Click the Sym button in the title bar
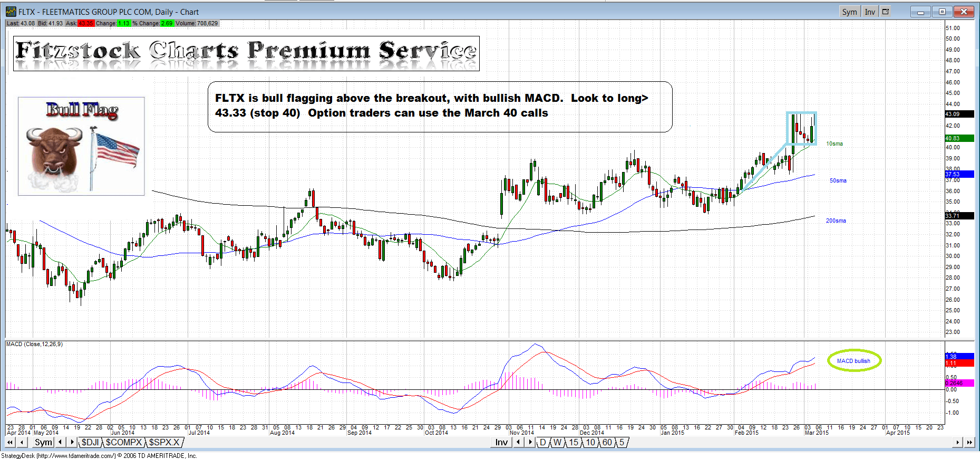This screenshot has width=980, height=459. tap(849, 12)
